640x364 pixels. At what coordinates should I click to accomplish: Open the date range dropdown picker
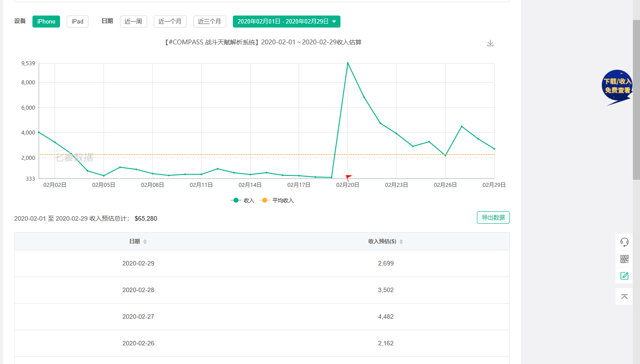click(286, 21)
